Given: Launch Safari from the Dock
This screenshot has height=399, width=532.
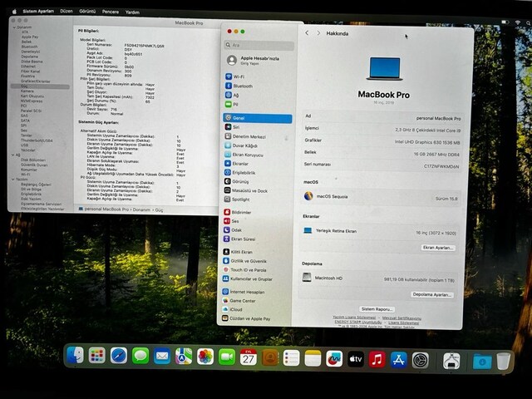Looking at the screenshot, I should (x=119, y=356).
